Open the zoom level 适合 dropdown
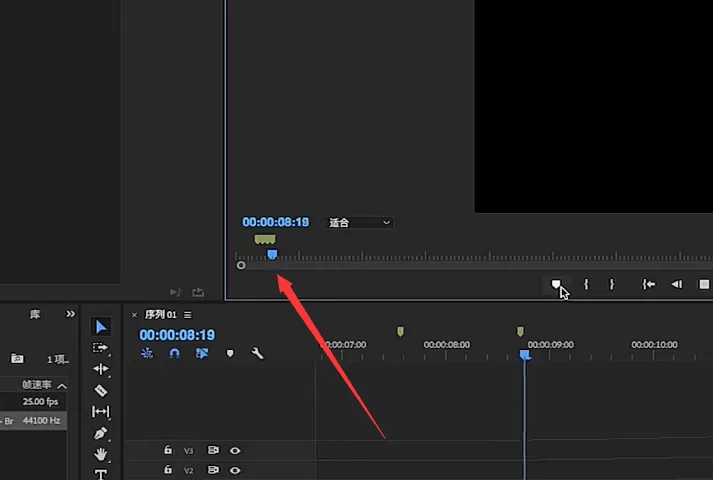This screenshot has width=713, height=480. [x=359, y=223]
